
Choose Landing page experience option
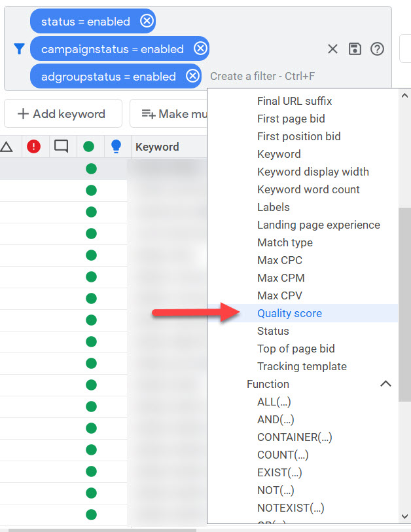click(318, 225)
